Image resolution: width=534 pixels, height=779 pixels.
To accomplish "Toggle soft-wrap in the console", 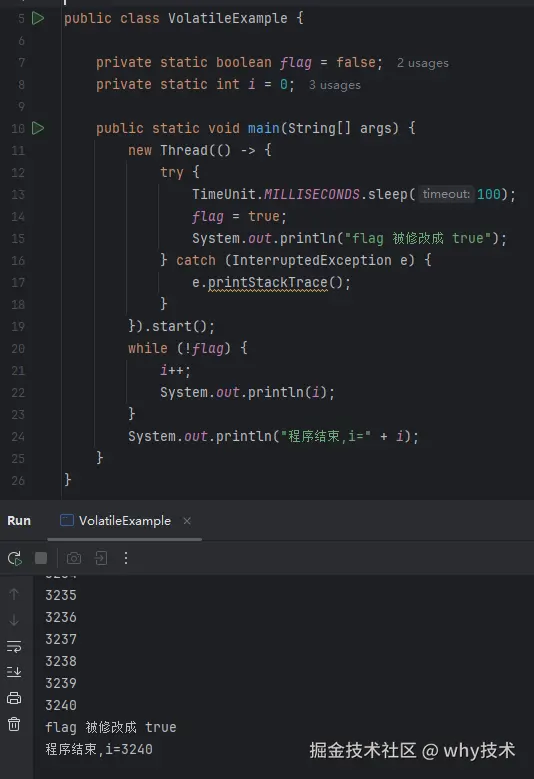I will click(14, 646).
